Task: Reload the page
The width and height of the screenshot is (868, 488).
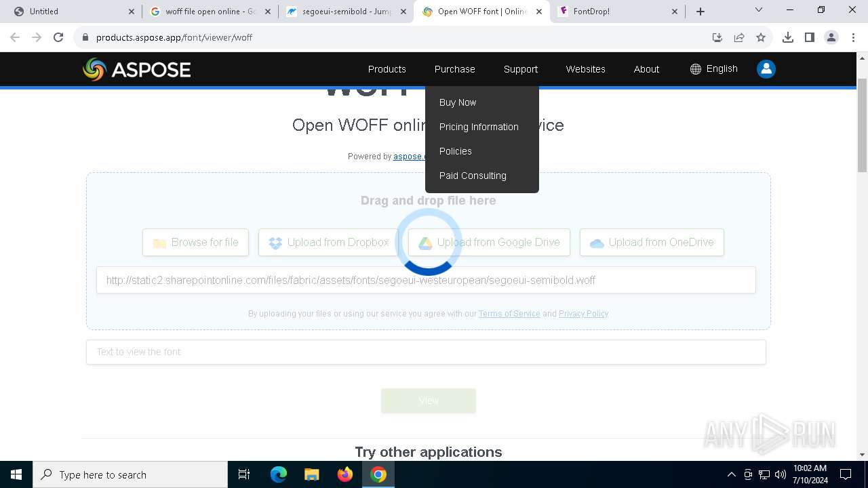Action: [x=58, y=37]
